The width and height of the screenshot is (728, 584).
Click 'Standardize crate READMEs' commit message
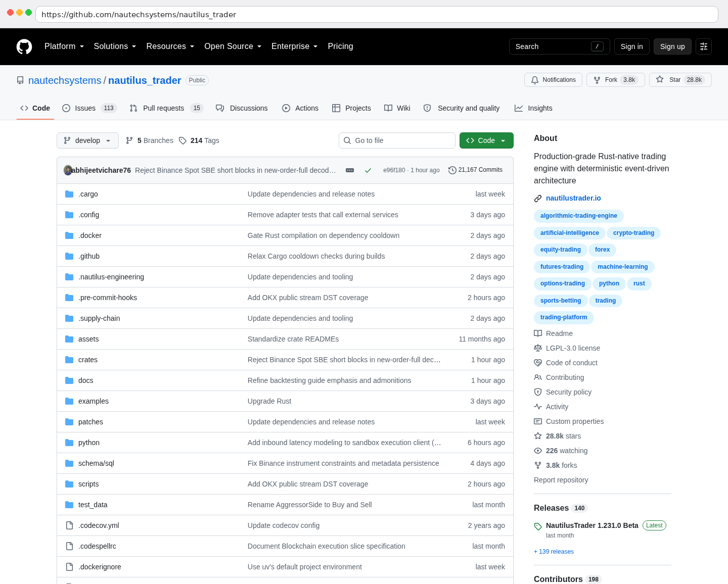[293, 339]
